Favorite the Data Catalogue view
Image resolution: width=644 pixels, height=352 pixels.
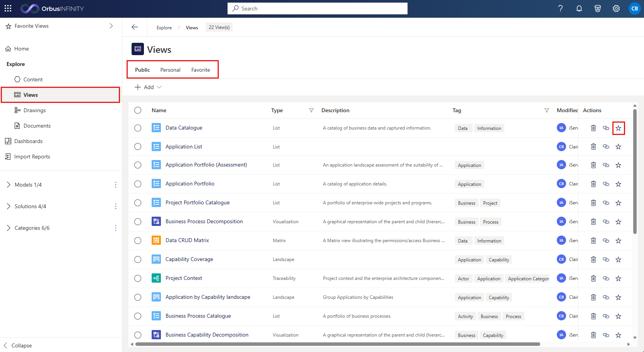619,128
